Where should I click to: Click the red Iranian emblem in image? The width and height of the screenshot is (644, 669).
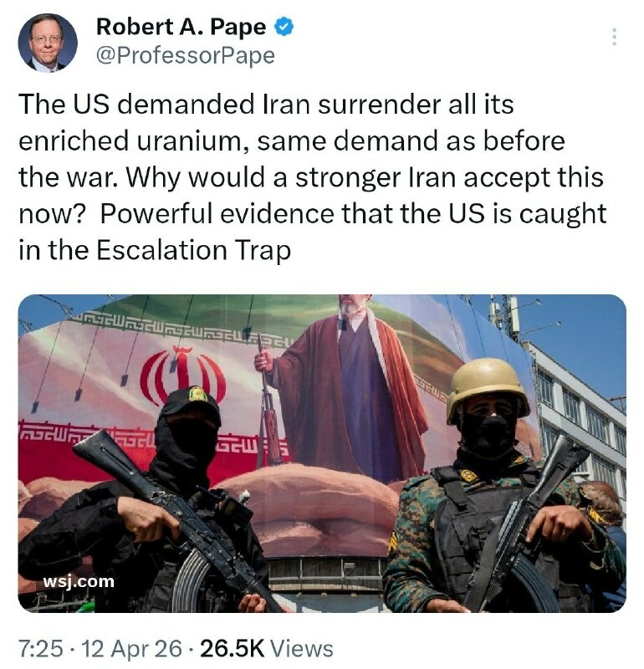[x=182, y=374]
